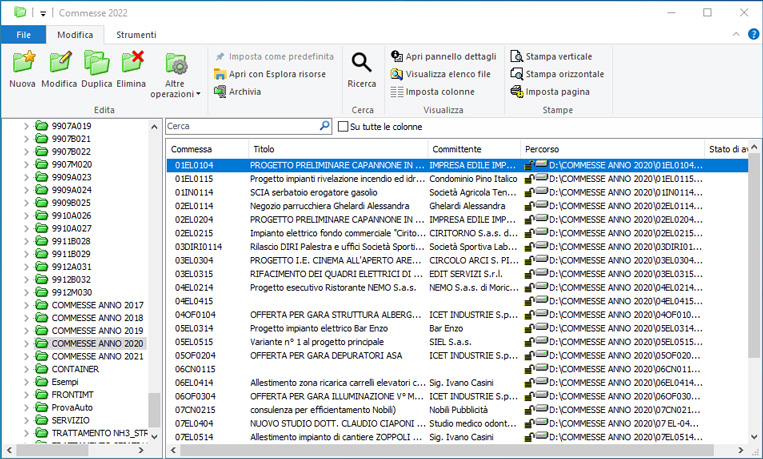Click Imposta colonne

click(432, 92)
